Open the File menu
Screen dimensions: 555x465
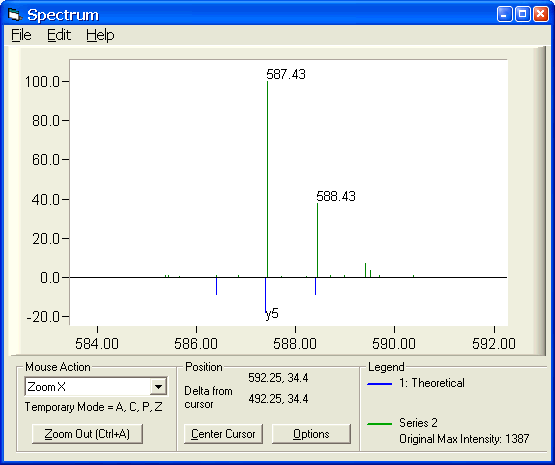pos(21,35)
